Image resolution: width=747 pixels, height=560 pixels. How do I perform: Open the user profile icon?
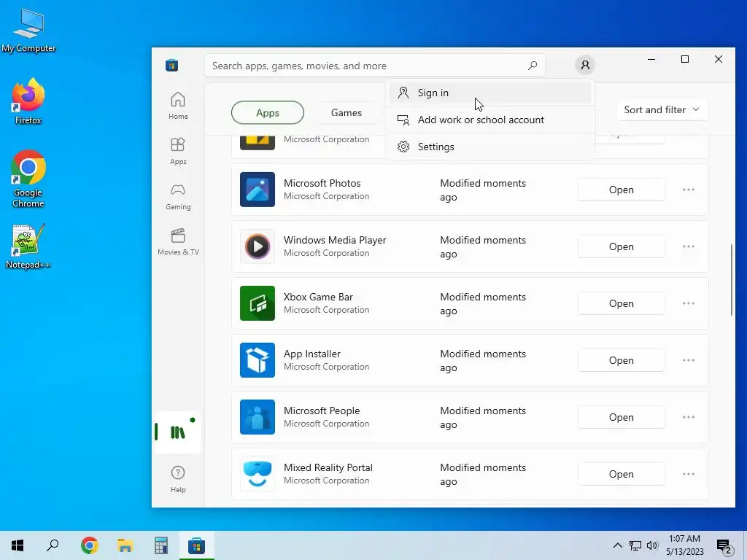coord(585,65)
